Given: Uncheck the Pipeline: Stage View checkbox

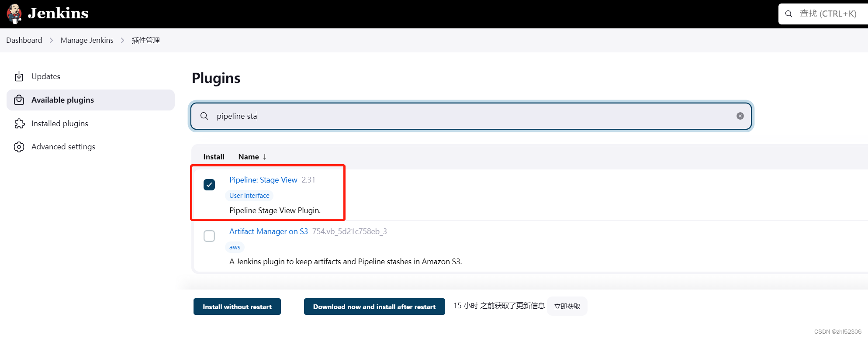Looking at the screenshot, I should 209,185.
